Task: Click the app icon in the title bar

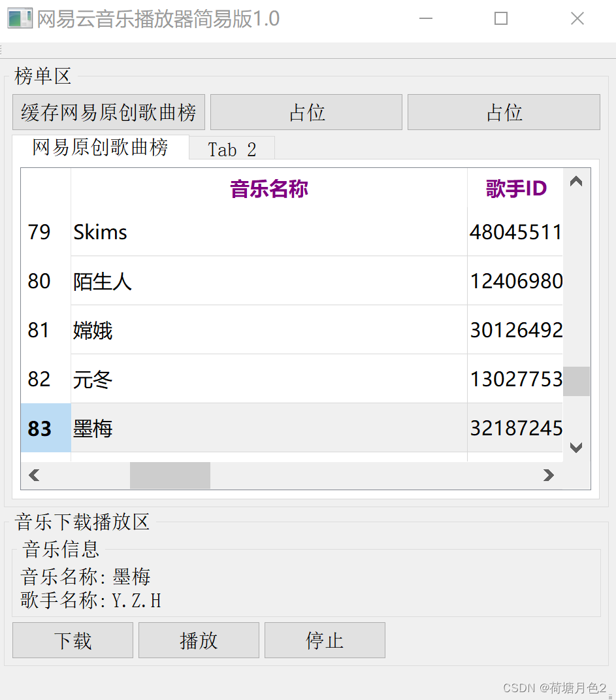Action: tap(20, 18)
